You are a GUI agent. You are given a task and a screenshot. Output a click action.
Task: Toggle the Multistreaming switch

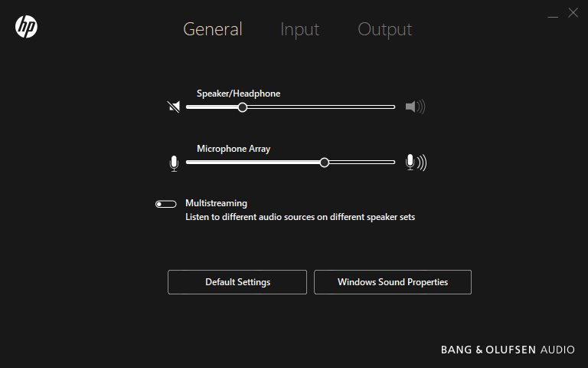coord(165,204)
